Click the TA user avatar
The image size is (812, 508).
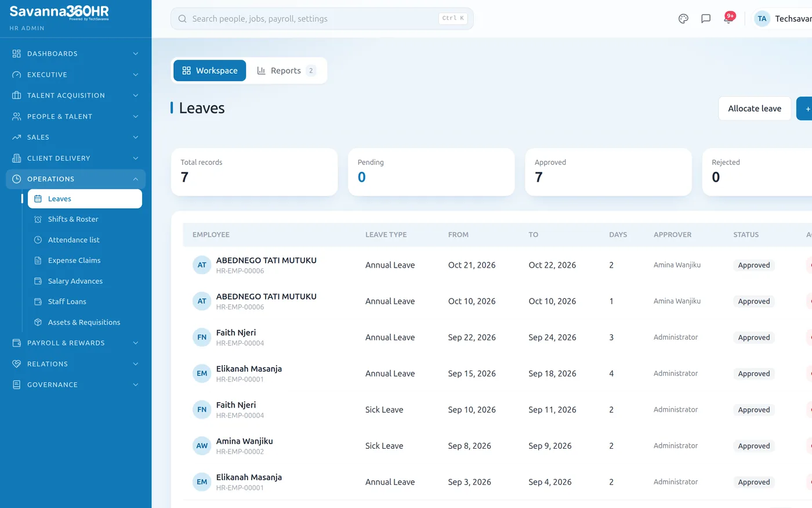tap(762, 19)
